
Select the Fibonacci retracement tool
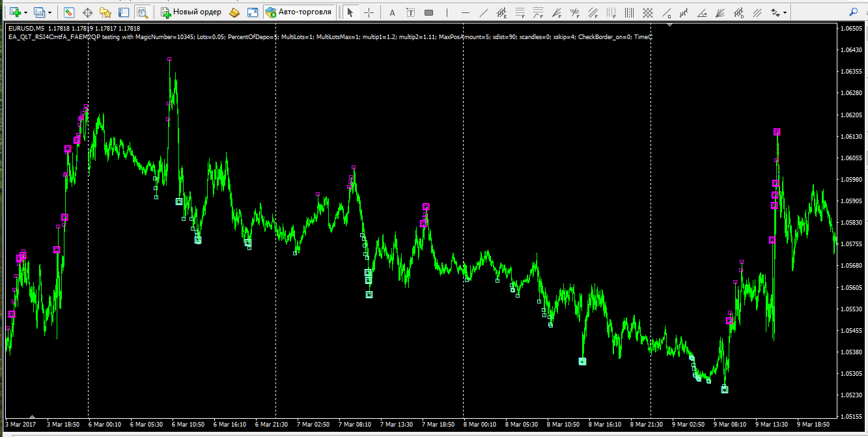click(520, 12)
